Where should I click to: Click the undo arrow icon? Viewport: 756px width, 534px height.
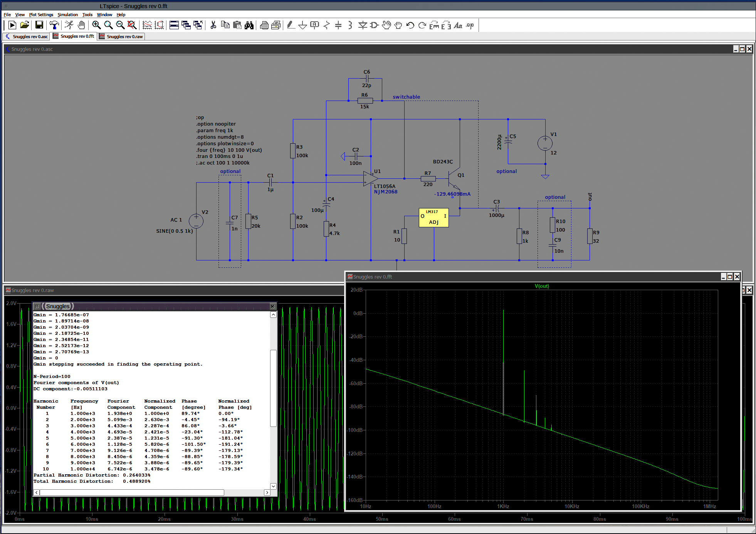click(410, 25)
